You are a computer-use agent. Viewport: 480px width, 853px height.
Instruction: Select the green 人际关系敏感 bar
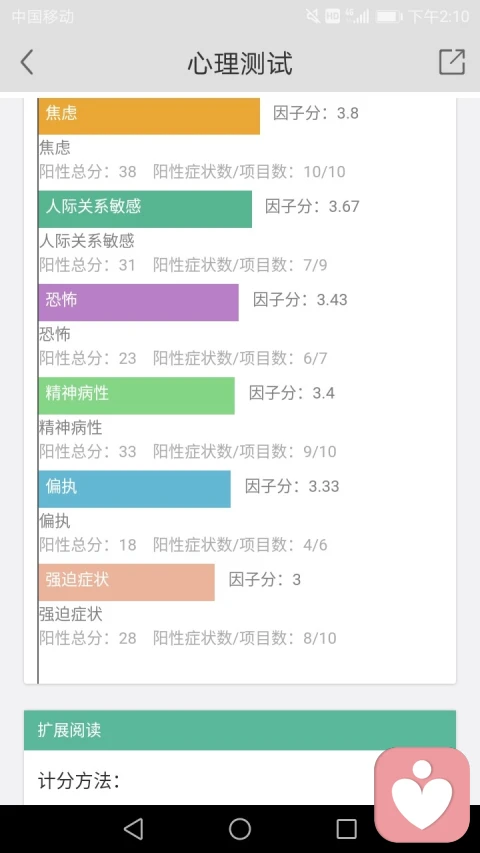coord(145,209)
